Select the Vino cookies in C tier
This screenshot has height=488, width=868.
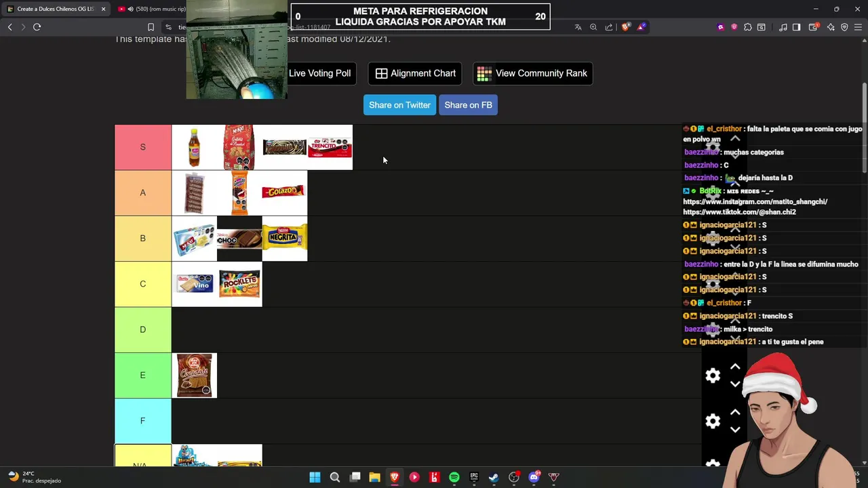(195, 284)
